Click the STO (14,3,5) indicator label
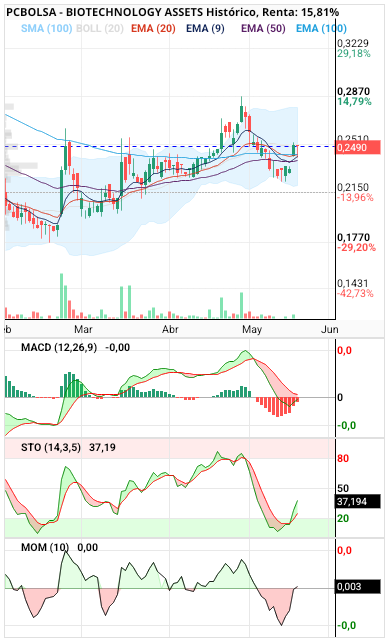The height and width of the screenshot is (642, 389). 51,448
